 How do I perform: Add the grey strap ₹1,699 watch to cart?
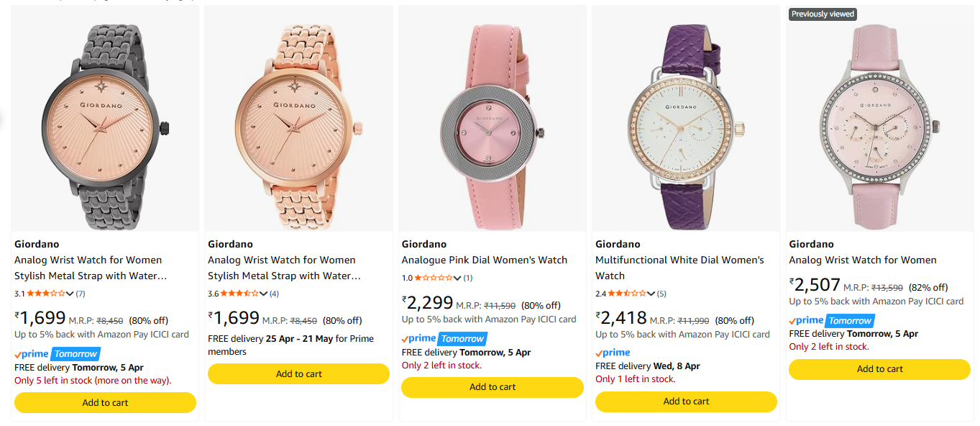coord(105,403)
